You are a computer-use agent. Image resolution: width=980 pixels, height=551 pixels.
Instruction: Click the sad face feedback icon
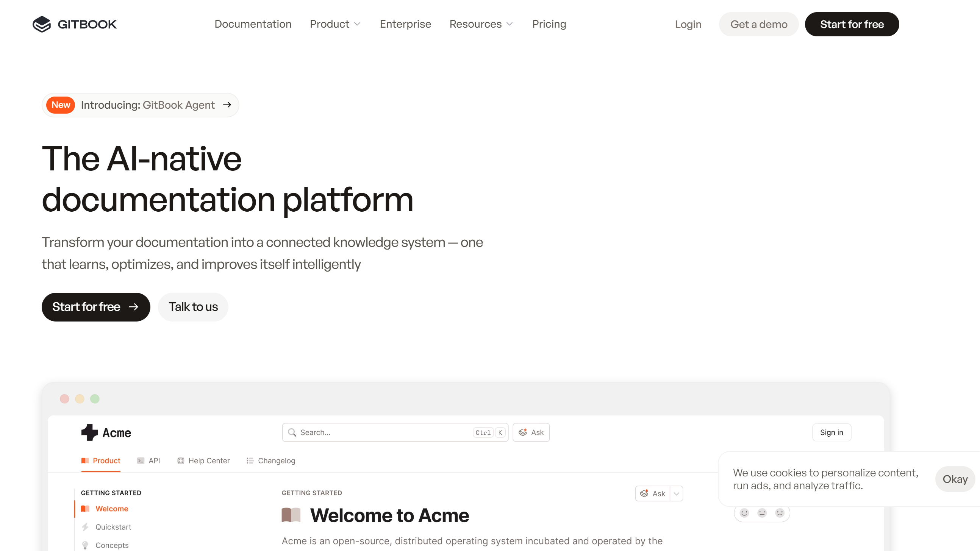click(x=780, y=513)
